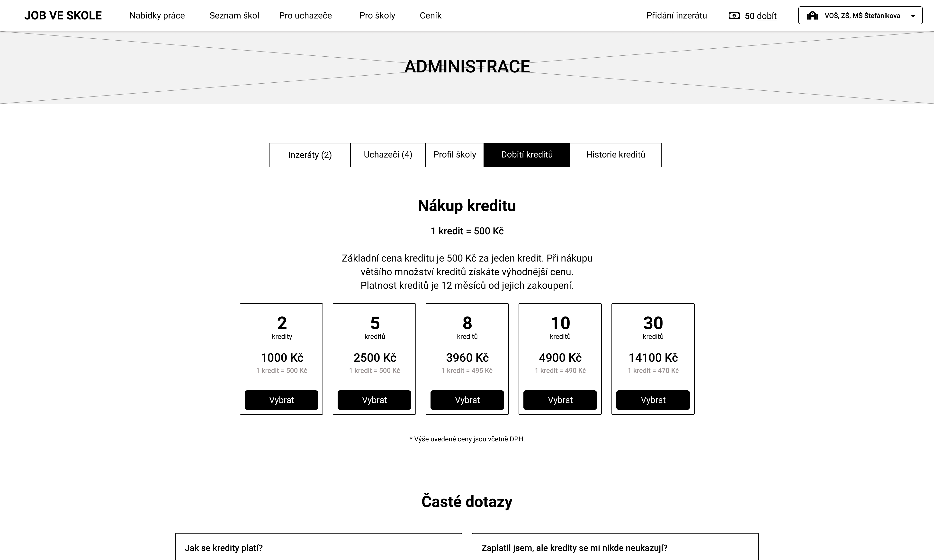The image size is (934, 560).
Task: Go to Seznam škol
Action: pos(234,16)
